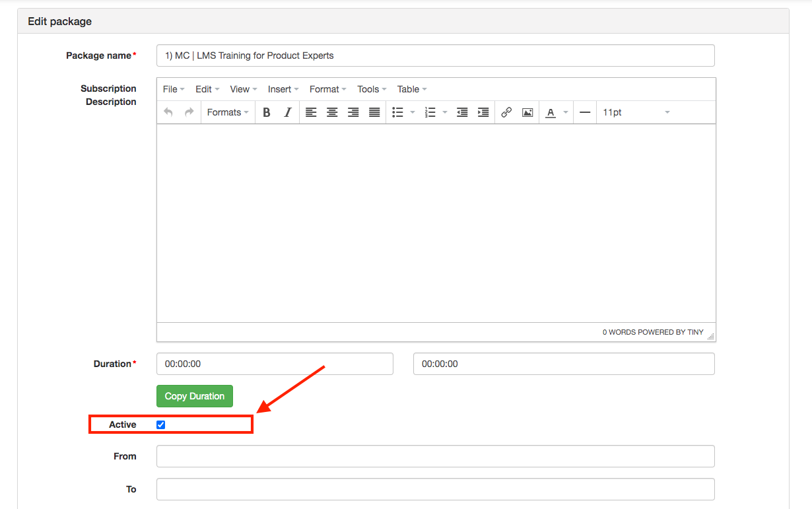Viewport: 812px width, 509px height.
Task: Open the text color picker arrow
Action: tap(566, 112)
